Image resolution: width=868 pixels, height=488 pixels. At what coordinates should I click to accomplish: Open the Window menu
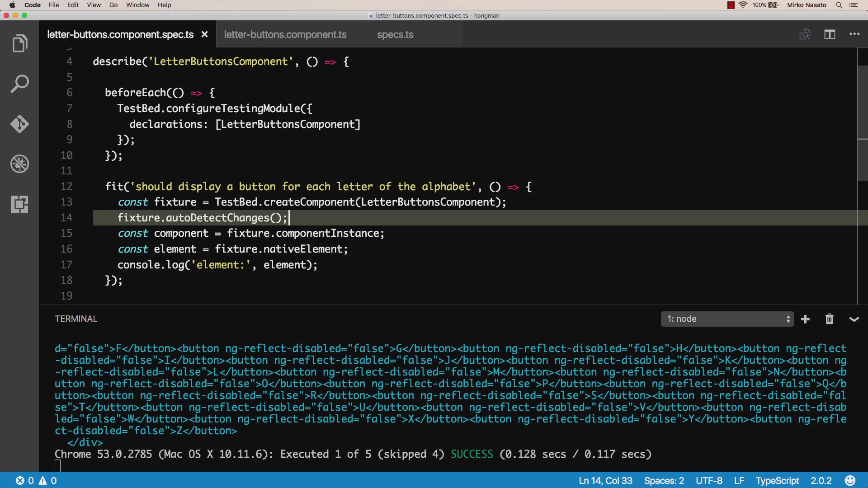[137, 5]
